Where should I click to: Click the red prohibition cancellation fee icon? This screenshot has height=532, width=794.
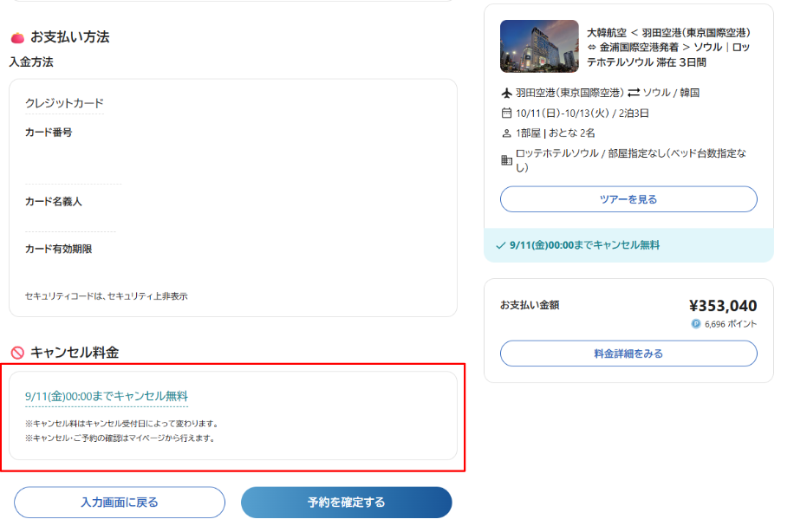(x=17, y=353)
